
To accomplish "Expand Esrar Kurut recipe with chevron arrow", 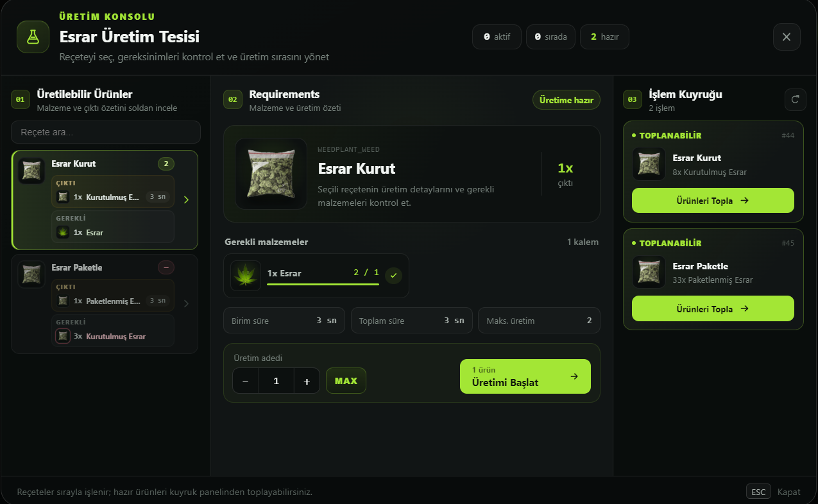I will click(x=186, y=200).
